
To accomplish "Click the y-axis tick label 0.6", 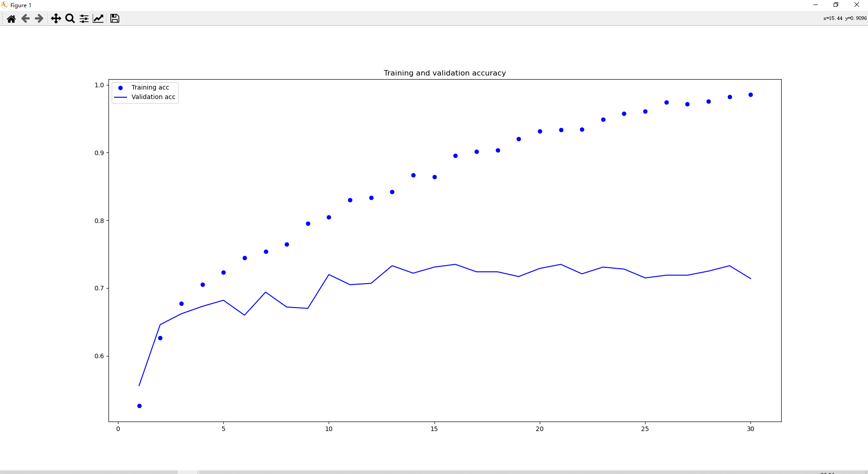I will pyautogui.click(x=99, y=356).
